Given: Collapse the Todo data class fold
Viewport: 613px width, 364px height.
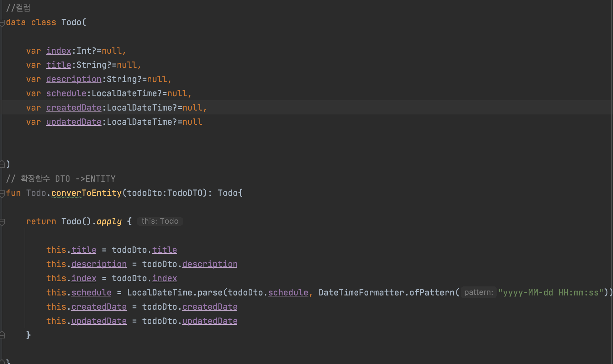Looking at the screenshot, I should pos(3,22).
